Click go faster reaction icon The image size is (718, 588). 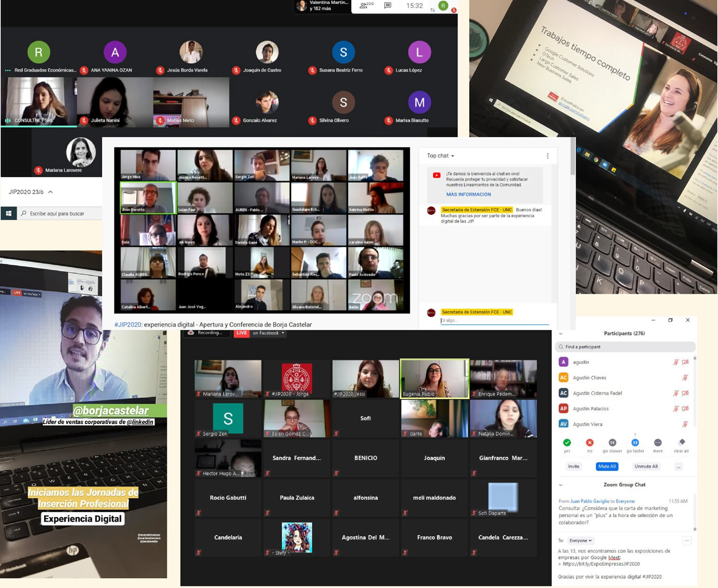click(635, 442)
